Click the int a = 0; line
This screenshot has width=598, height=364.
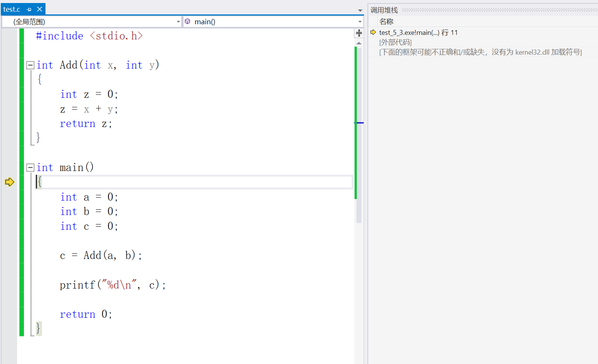pyautogui.click(x=89, y=197)
